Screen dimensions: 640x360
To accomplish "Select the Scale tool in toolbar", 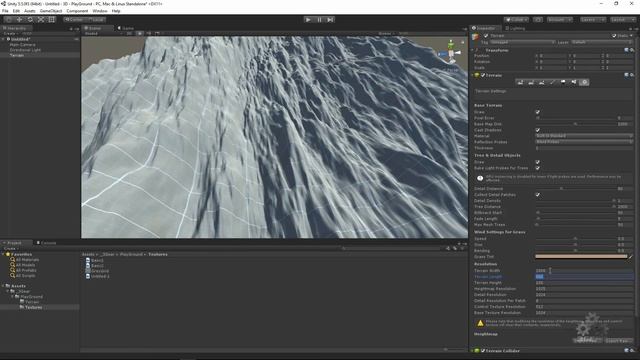I will coord(41,20).
